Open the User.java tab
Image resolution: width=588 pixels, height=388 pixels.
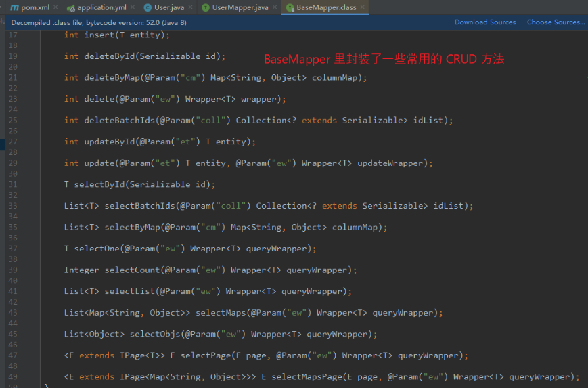[x=169, y=7]
